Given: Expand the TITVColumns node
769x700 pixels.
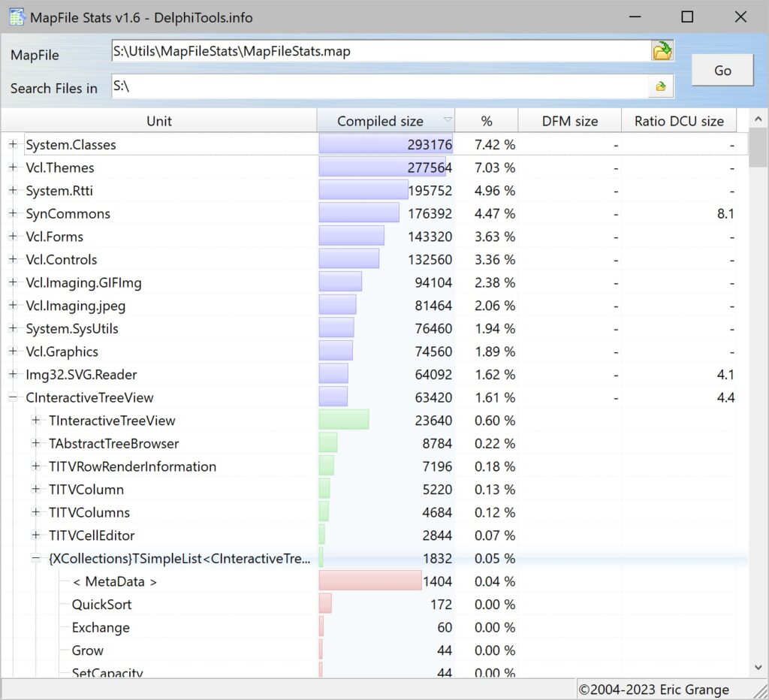Looking at the screenshot, I should 36,512.
